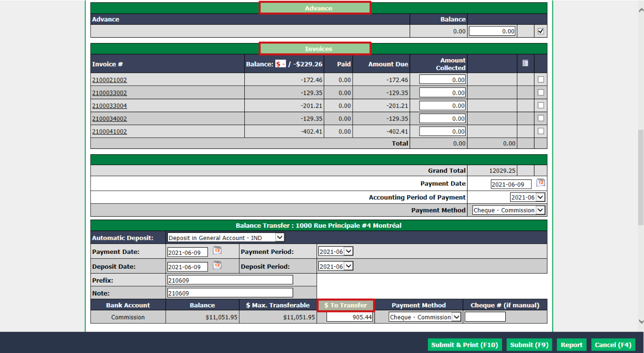Check the box for invoice 2100041002
Image resolution: width=644 pixels, height=353 pixels.
(541, 131)
